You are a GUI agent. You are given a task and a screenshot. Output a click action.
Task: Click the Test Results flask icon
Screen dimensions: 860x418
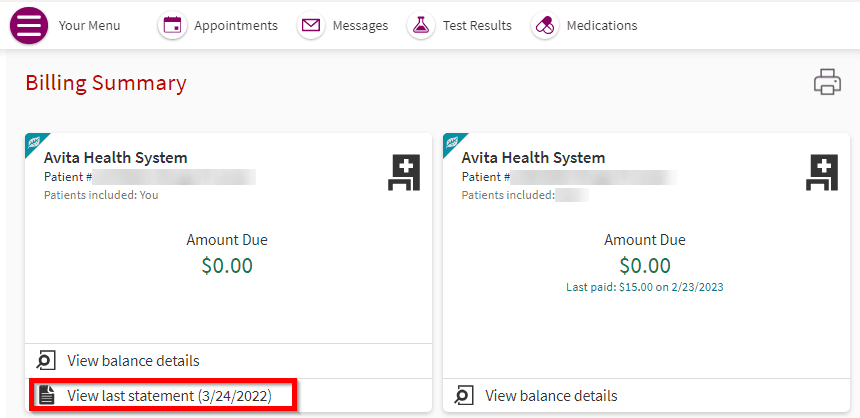pos(421,26)
